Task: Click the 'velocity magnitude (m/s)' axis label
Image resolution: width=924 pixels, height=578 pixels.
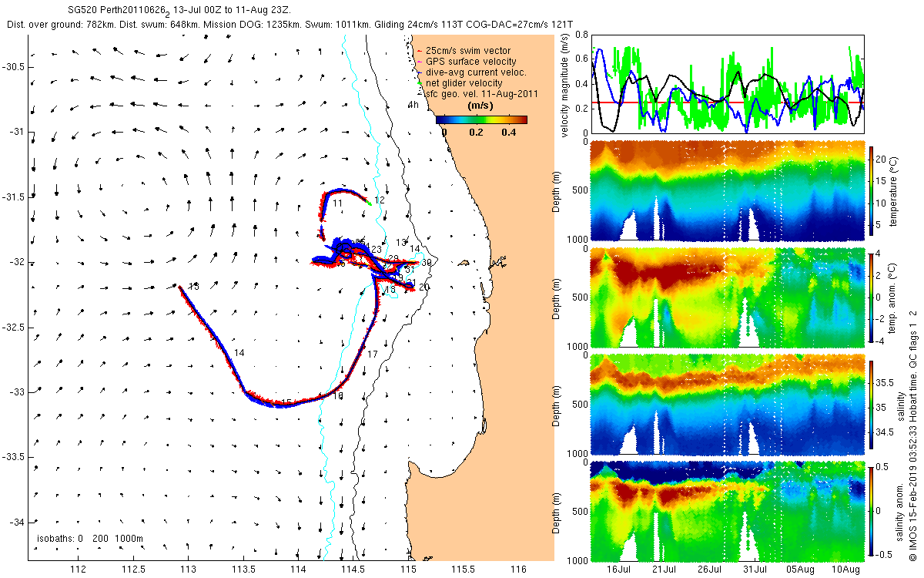Action: coord(564,85)
